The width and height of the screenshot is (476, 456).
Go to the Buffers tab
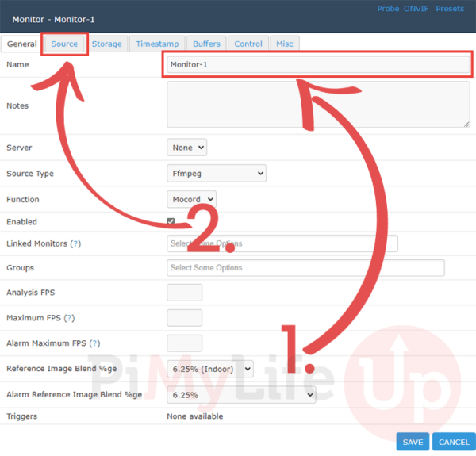206,44
